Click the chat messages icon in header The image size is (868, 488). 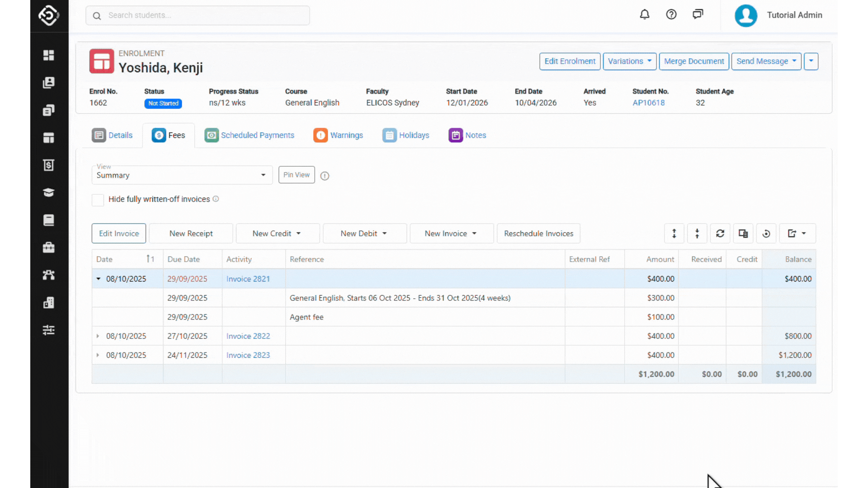698,14
